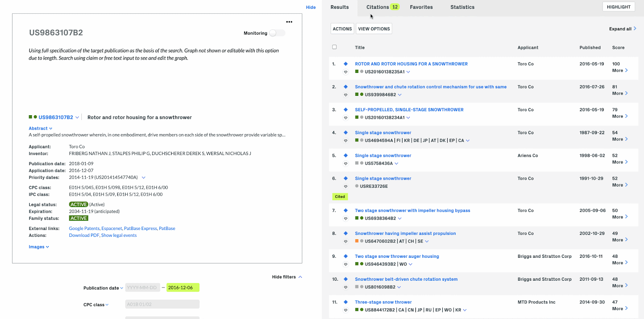This screenshot has height=319, width=644.
Task: Expand family members for US20160138235A1
Action: 408,72
